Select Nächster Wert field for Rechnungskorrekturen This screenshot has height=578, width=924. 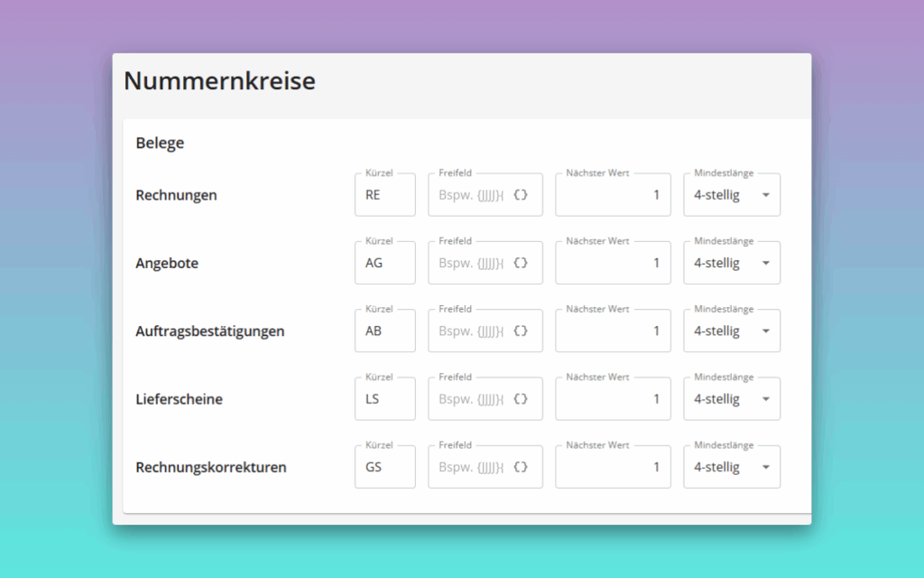click(x=612, y=468)
